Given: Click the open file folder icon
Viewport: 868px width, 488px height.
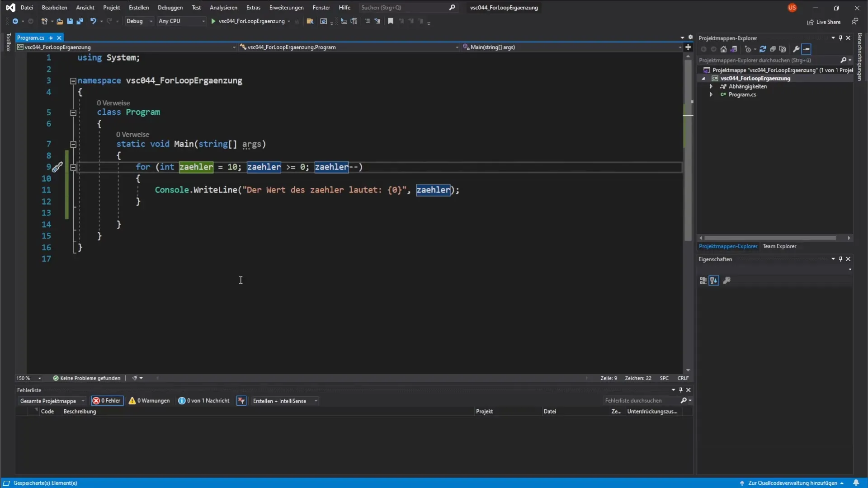Looking at the screenshot, I should coord(60,21).
